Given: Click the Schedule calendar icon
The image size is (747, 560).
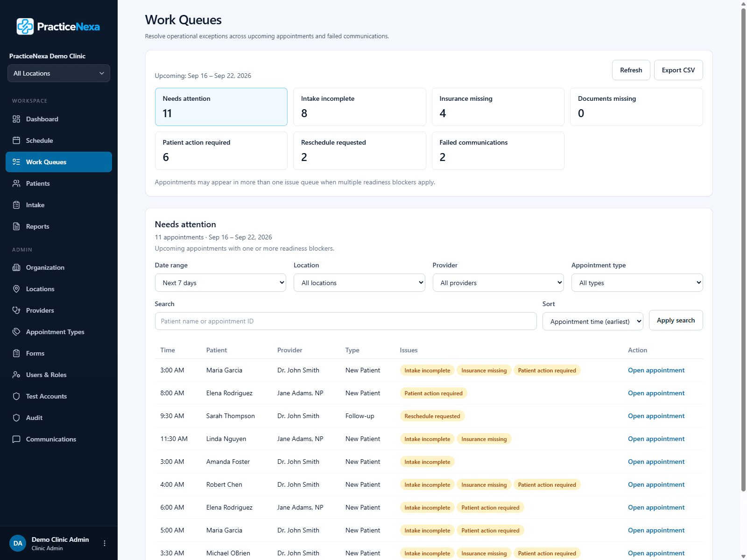Looking at the screenshot, I should point(16,140).
